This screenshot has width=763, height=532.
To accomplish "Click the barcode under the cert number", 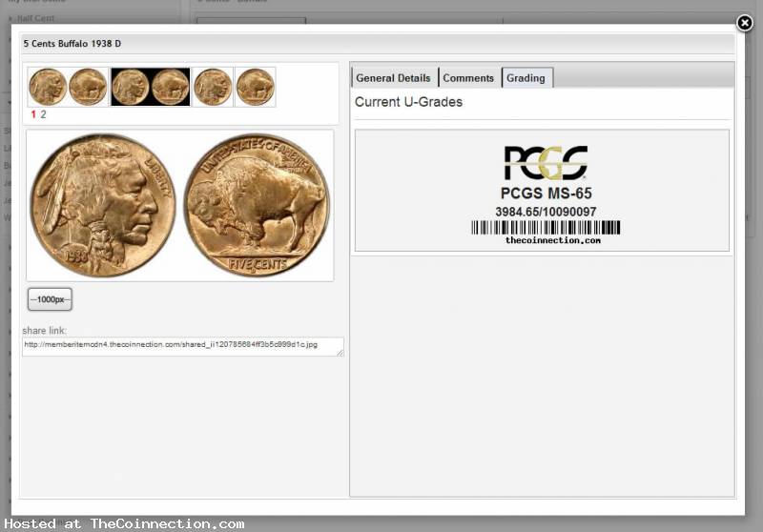I will pos(546,227).
